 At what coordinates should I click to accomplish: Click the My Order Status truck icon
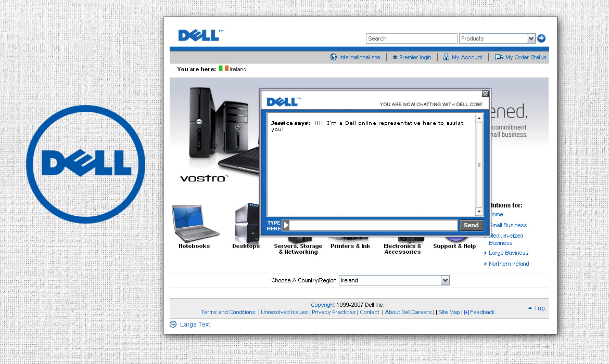coord(499,57)
